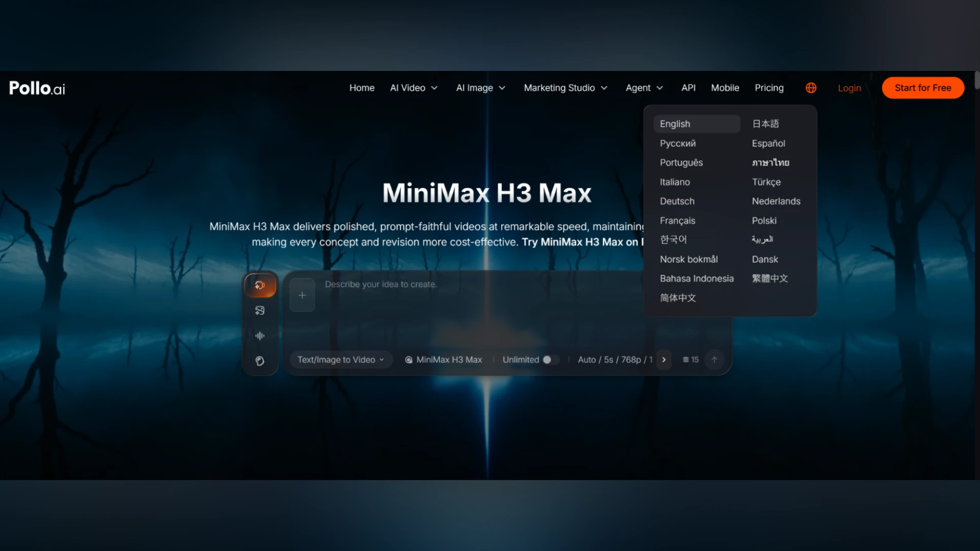Select Polski language

(x=764, y=220)
